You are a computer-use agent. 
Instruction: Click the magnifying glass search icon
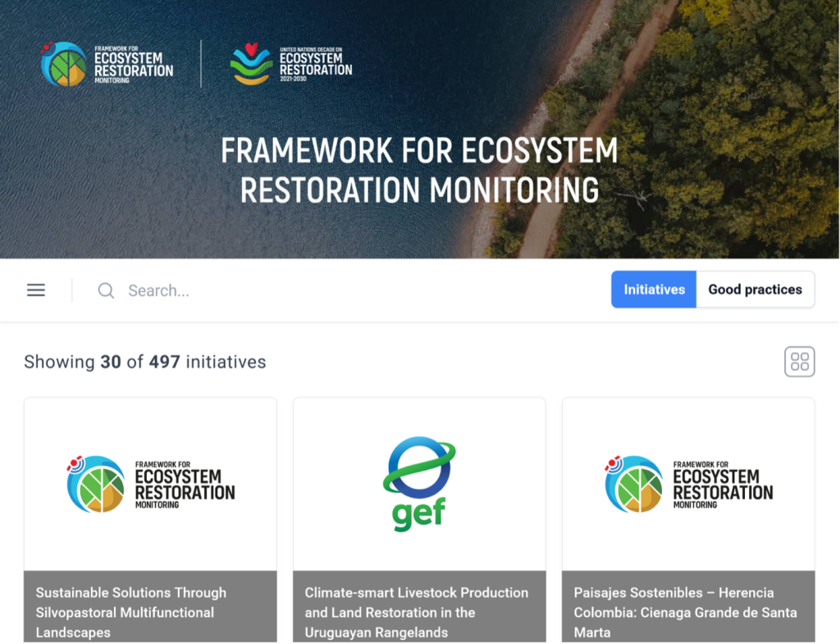106,290
